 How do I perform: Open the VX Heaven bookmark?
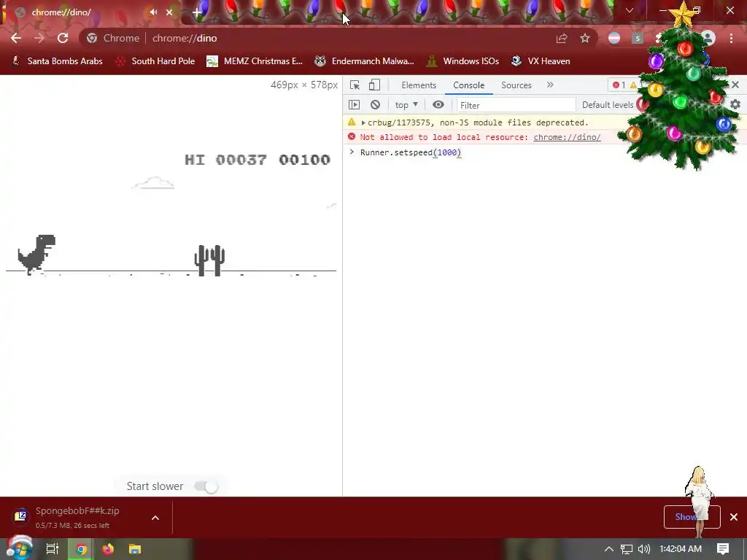point(541,61)
